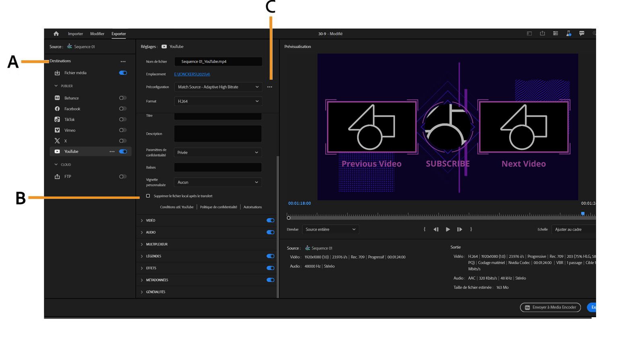Screen dimensions: 644x341
Task: Open the Emplacement file path link
Action: tap(192, 74)
